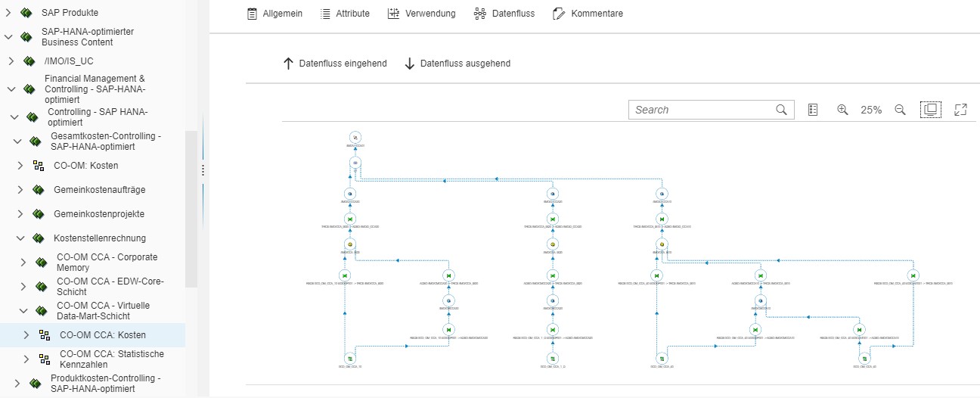Click Datenfluss eingehend button

click(x=334, y=64)
